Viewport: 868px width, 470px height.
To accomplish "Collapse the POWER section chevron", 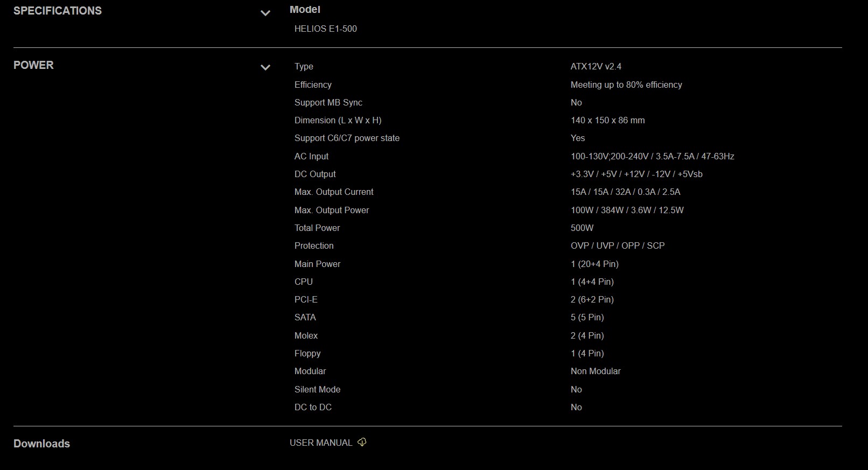I will (265, 67).
